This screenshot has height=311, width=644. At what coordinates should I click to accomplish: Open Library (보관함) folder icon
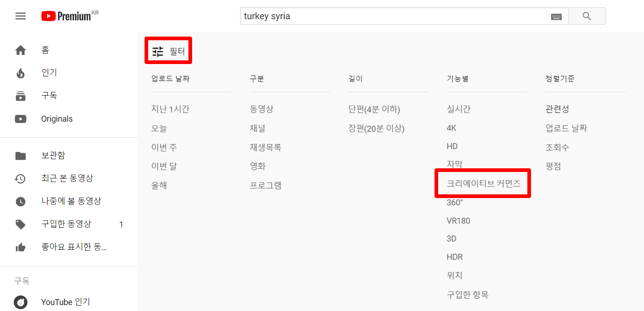coord(21,156)
